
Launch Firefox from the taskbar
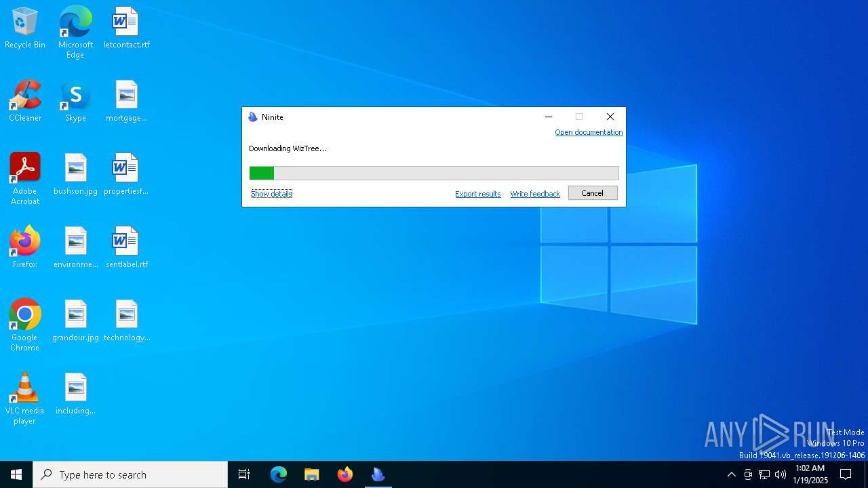[x=345, y=474]
